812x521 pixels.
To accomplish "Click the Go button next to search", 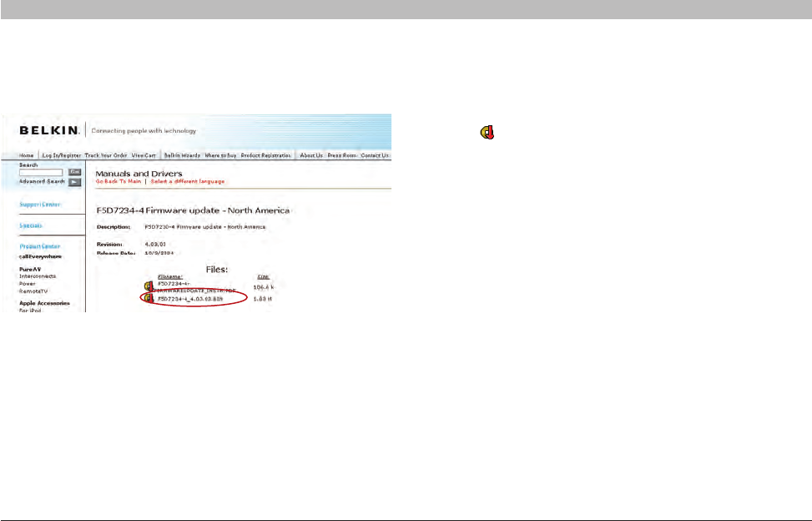I will (74, 172).
